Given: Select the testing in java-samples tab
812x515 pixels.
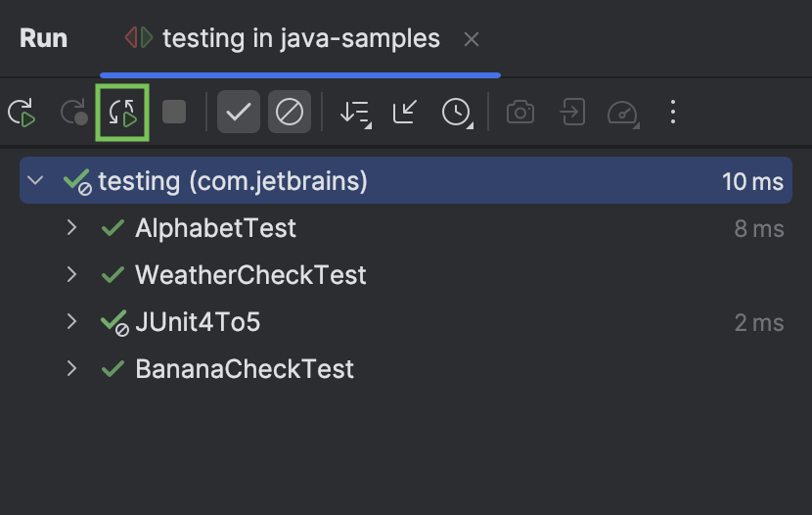Looking at the screenshot, I should [x=301, y=39].
